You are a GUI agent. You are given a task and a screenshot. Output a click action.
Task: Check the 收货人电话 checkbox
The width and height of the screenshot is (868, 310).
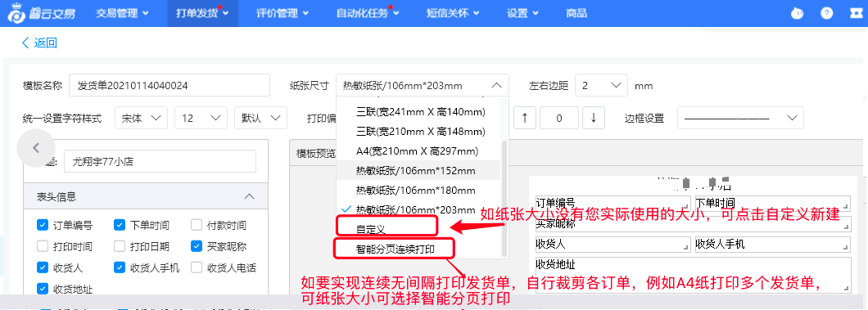[196, 268]
